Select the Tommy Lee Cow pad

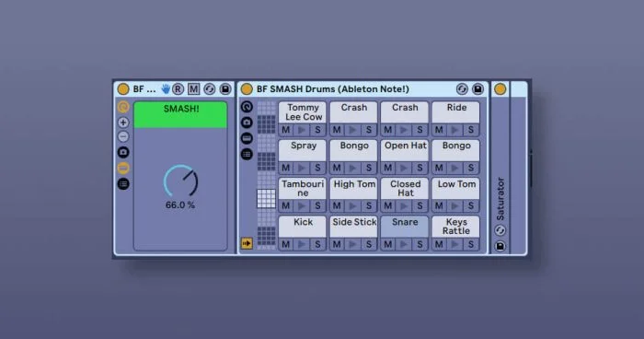click(x=303, y=111)
